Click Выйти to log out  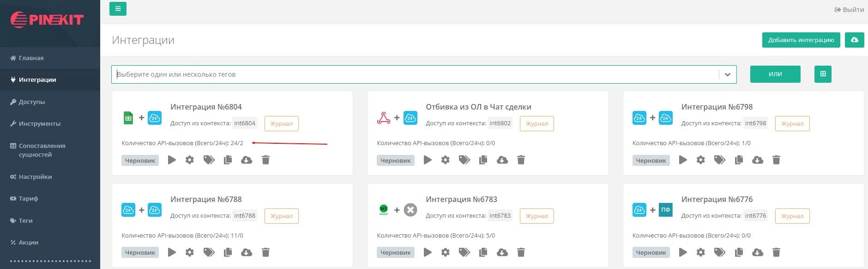pos(849,10)
